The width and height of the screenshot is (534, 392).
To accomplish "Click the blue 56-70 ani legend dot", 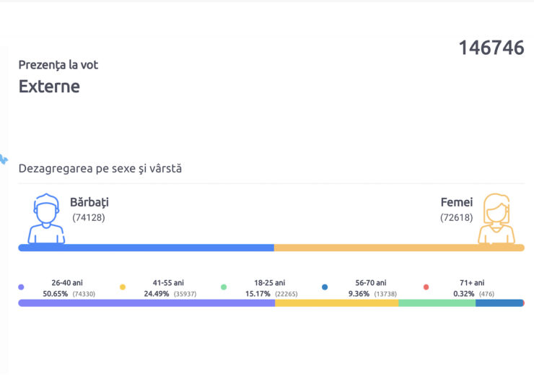I will click(325, 287).
